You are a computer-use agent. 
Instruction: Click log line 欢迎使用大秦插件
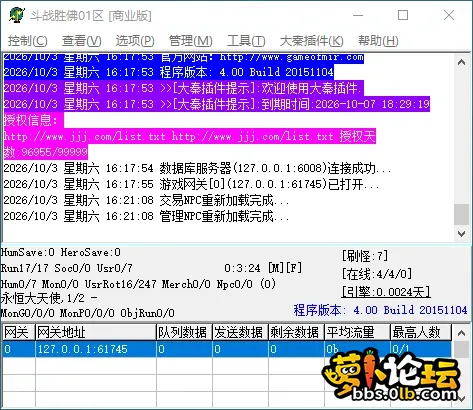pyautogui.click(x=183, y=88)
